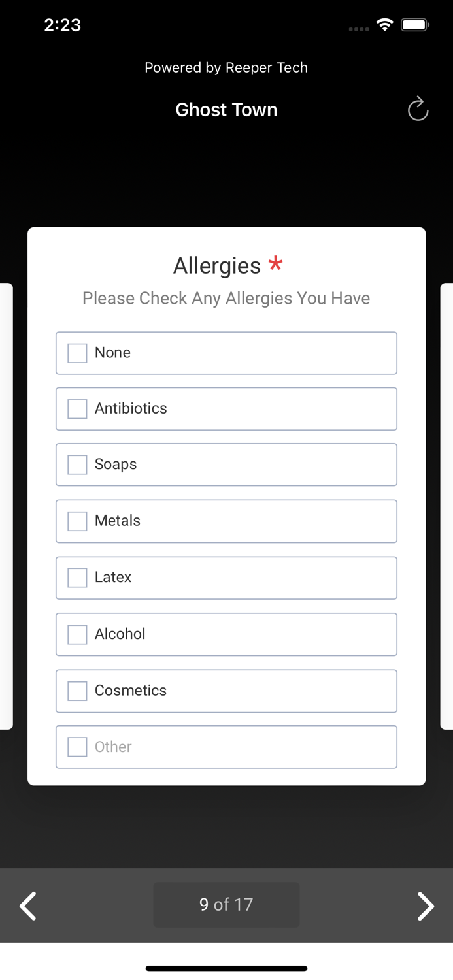
Task: Open the 9 of 17 page indicator
Action: pos(226,905)
